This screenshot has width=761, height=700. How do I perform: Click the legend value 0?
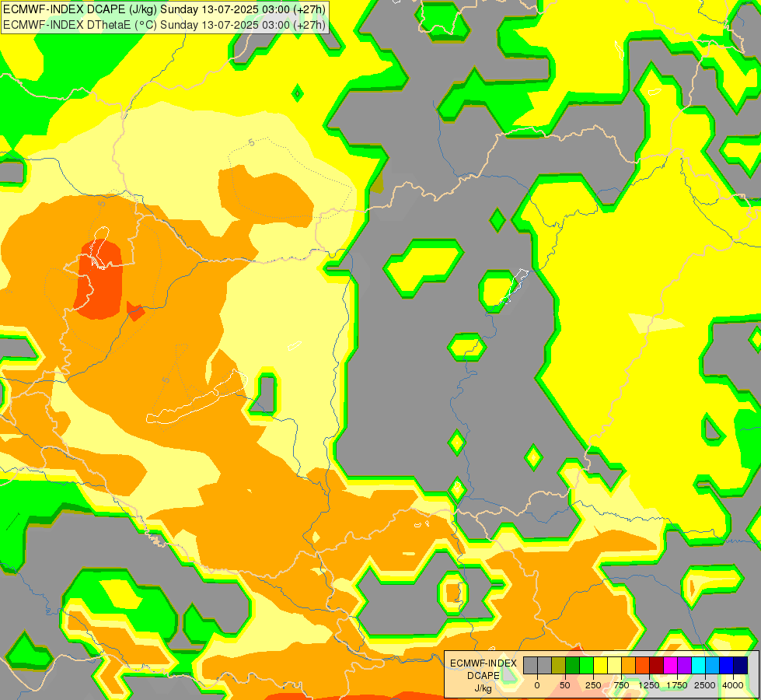tap(537, 685)
